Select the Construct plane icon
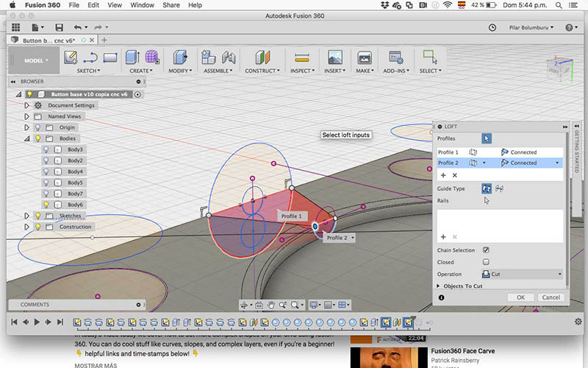The width and height of the screenshot is (588, 368). click(262, 57)
